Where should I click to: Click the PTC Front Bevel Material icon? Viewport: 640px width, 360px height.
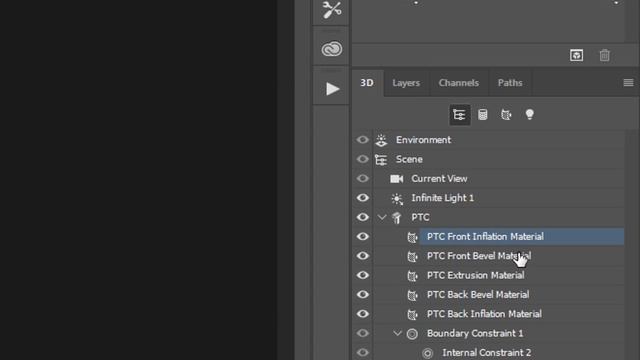tap(413, 256)
